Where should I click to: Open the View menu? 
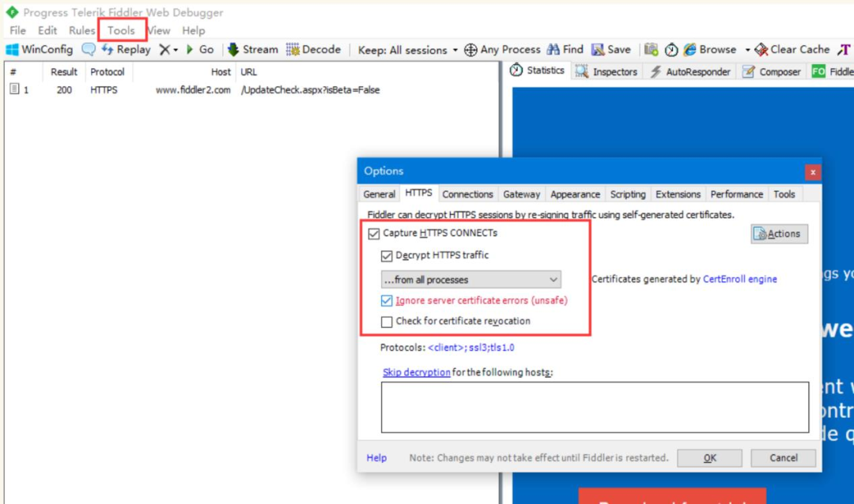coord(159,31)
